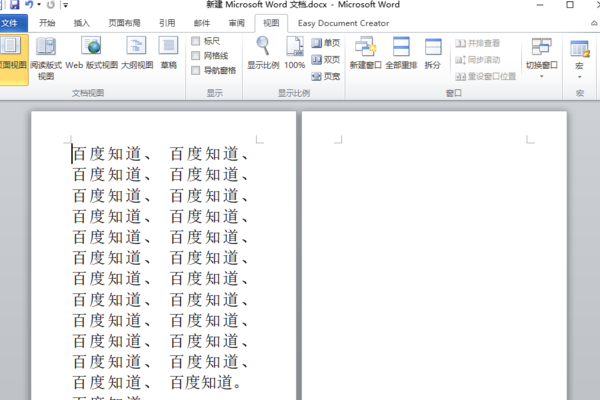The width and height of the screenshot is (600, 400).
Task: Click the blank second page
Action: (x=434, y=255)
